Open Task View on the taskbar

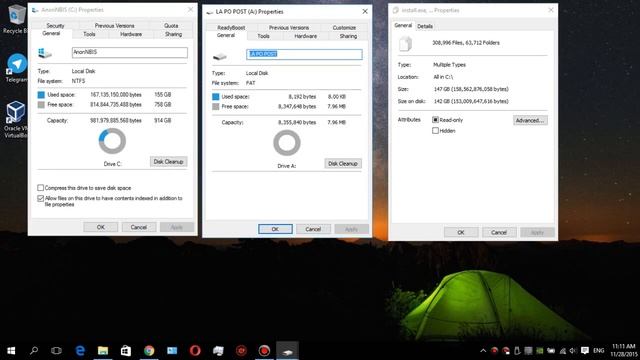(x=56, y=351)
